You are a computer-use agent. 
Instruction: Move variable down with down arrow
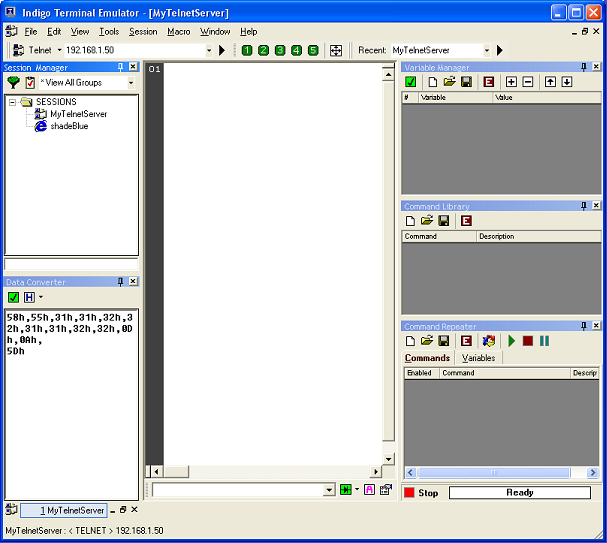click(567, 82)
